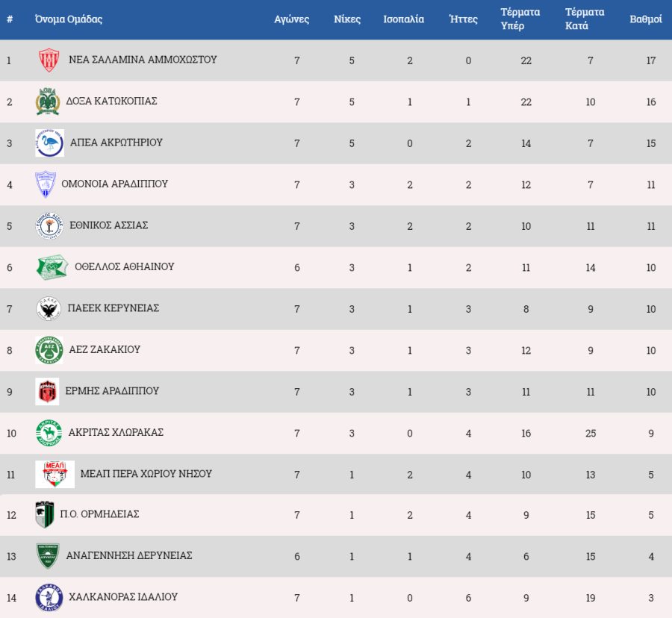Sort by the Τέρματα Υπέρ header
The height and width of the screenshot is (618, 672).
(520, 19)
